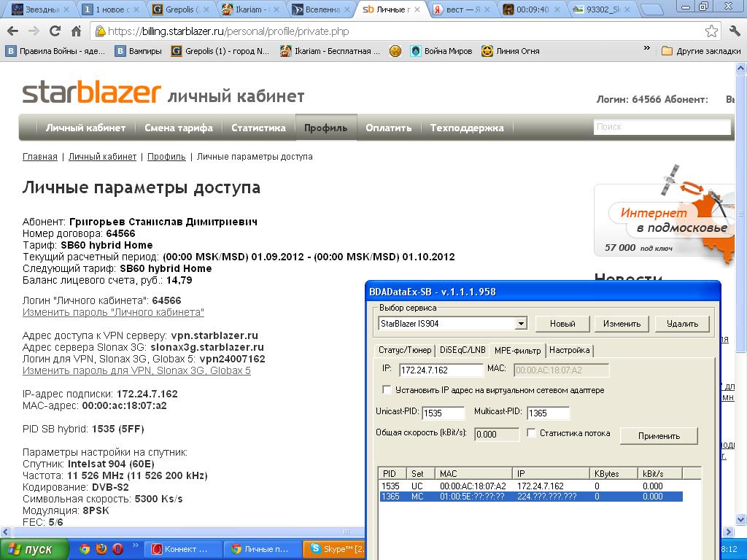Open the 'Интернет в подмосковье' banner

point(664,220)
